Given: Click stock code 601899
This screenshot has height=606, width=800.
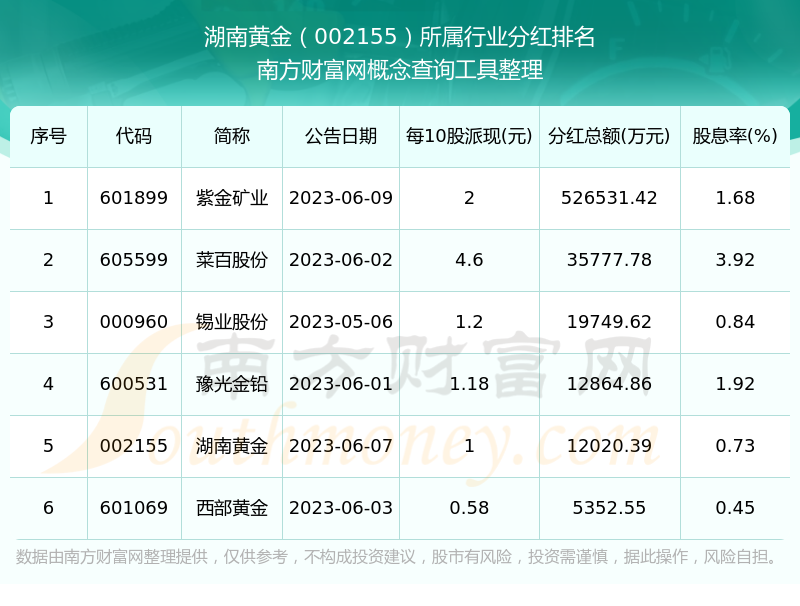Looking at the screenshot, I should (134, 198).
